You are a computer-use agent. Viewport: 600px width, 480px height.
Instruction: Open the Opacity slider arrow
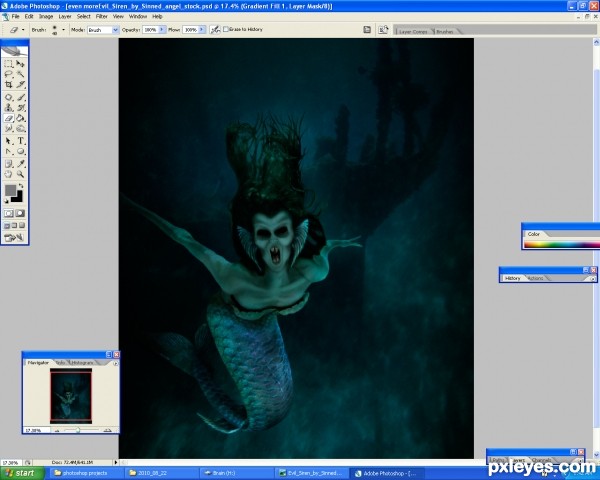(162, 29)
